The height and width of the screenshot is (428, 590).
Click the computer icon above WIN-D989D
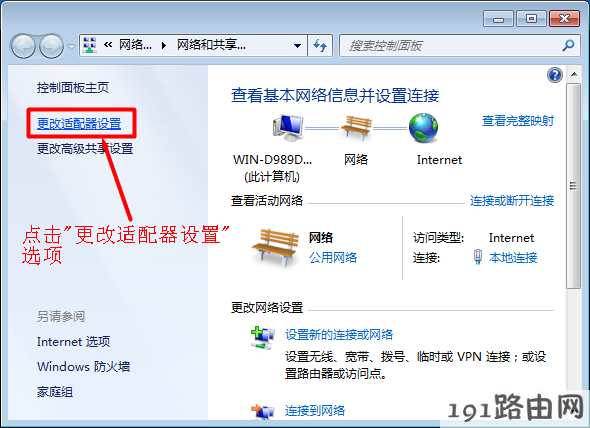coord(288,128)
